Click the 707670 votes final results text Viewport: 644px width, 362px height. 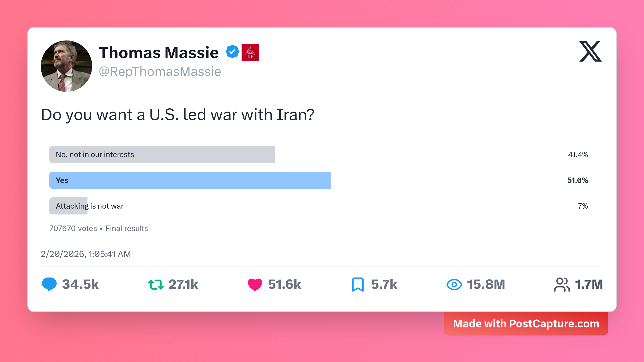point(98,228)
